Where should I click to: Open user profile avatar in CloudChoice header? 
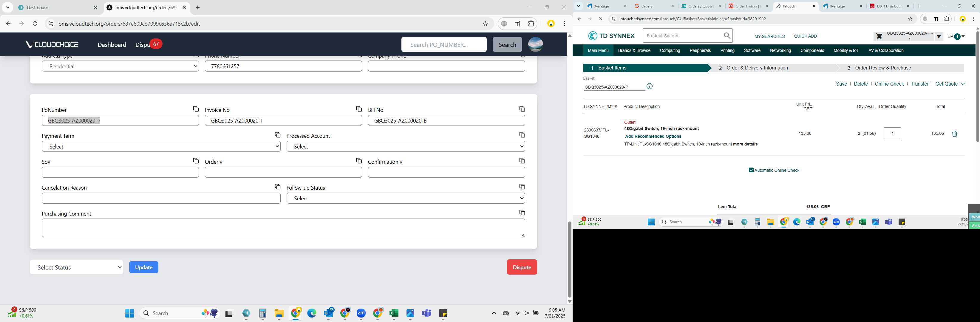coord(535,44)
